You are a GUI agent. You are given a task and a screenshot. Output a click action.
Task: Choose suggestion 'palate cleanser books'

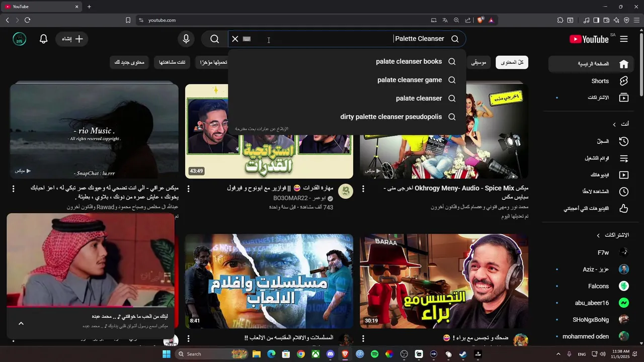coord(347,61)
